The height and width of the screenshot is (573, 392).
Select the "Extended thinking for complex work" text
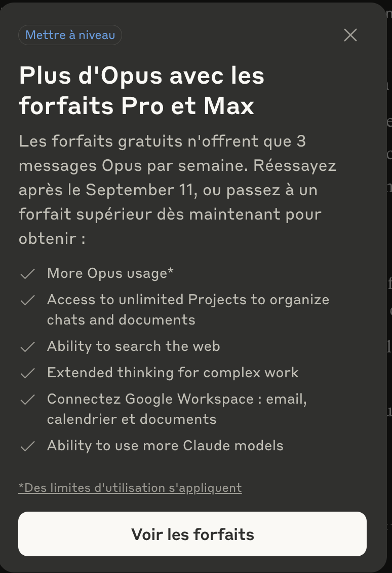tap(173, 373)
